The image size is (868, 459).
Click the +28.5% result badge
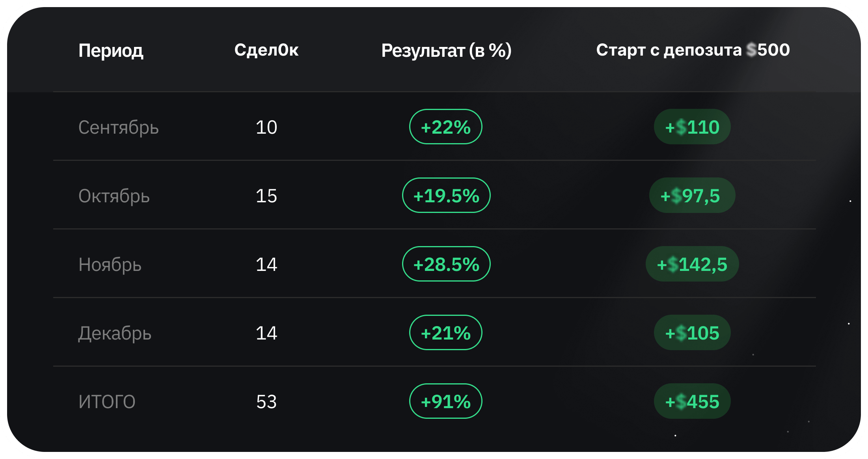coord(446,264)
